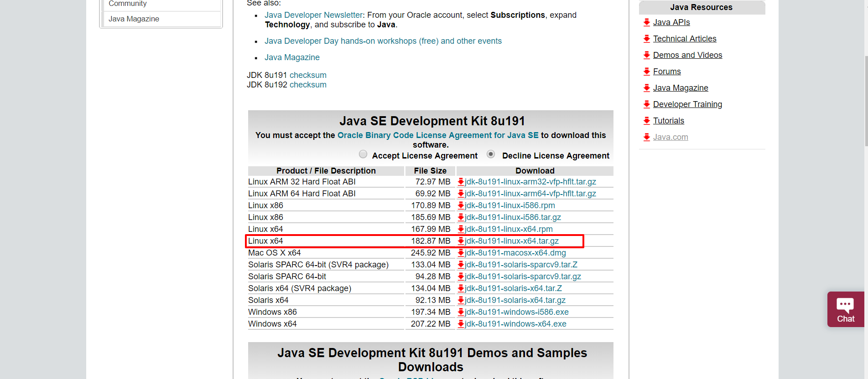
Task: Click '207.22 MB' file size cell
Action: [430, 324]
